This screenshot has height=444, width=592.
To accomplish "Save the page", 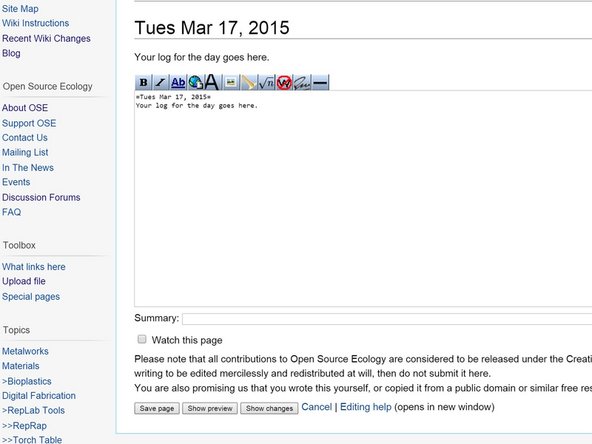I will pyautogui.click(x=157, y=408).
